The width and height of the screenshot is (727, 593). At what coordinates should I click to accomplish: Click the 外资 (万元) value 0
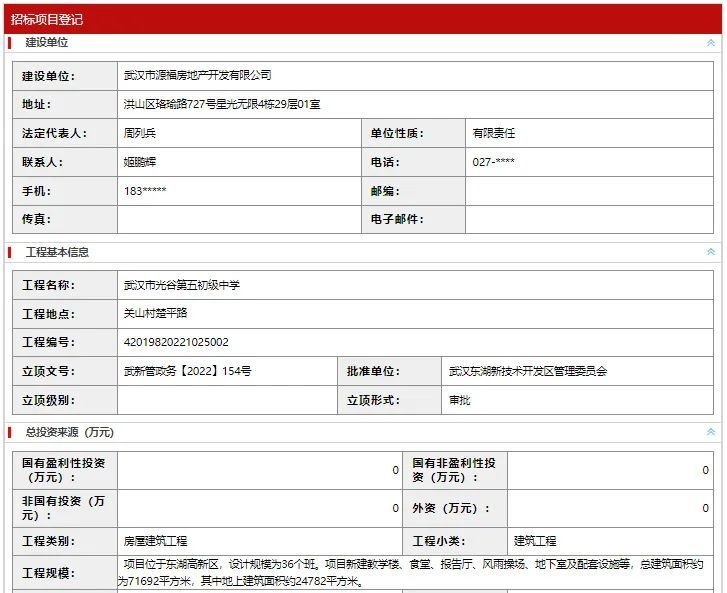705,508
